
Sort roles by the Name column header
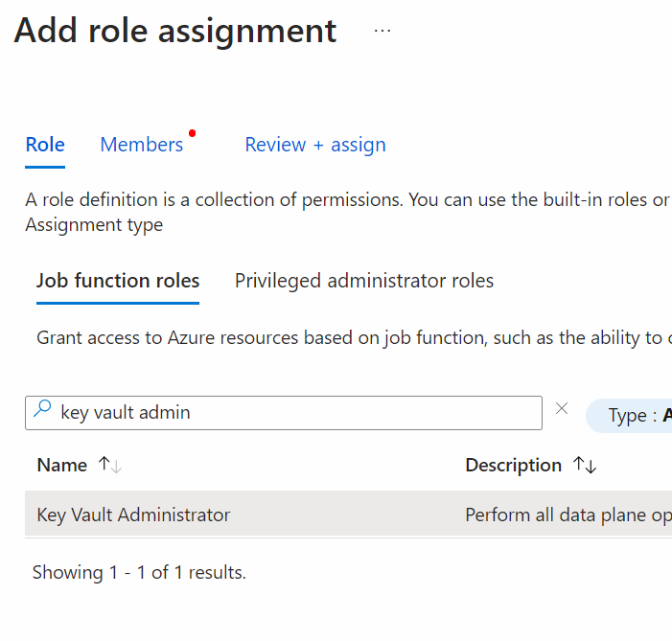coord(62,465)
